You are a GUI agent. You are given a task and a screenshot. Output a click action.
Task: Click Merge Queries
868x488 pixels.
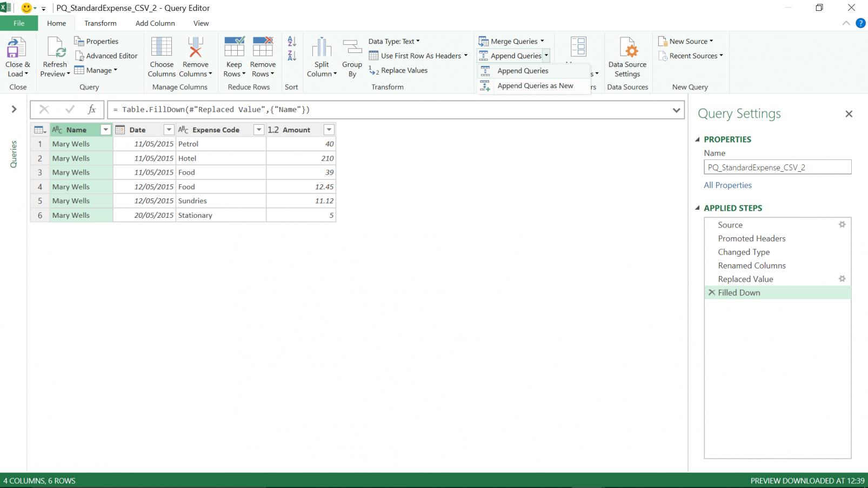tap(511, 41)
